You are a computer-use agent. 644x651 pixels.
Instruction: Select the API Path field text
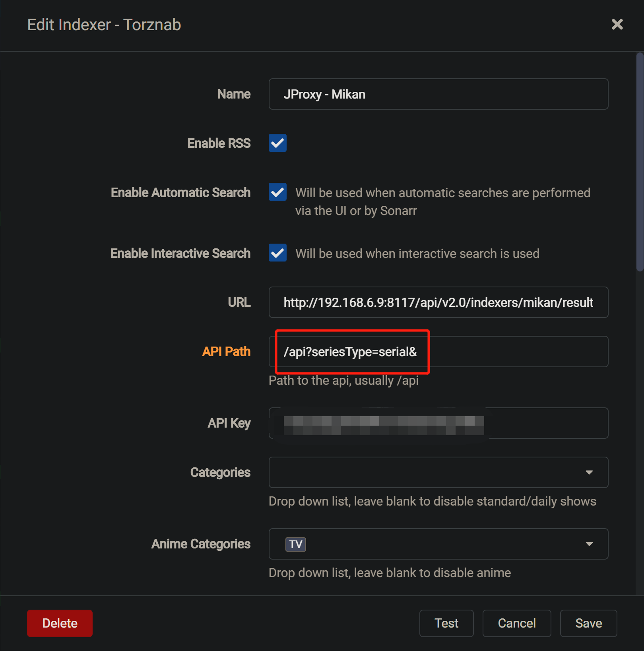coord(351,352)
